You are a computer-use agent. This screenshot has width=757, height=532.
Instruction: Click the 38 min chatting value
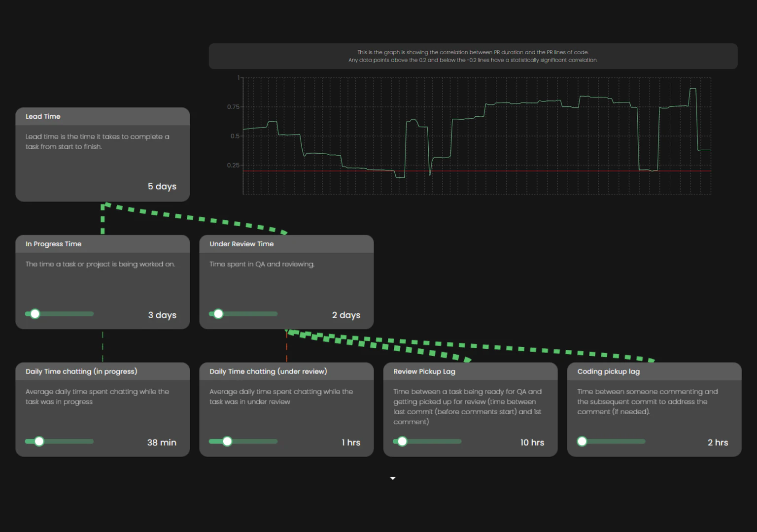click(162, 442)
